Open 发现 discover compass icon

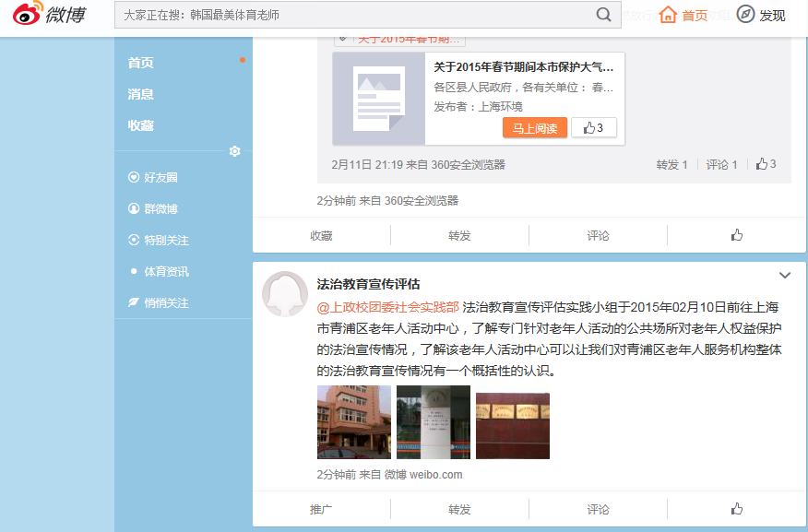click(745, 15)
